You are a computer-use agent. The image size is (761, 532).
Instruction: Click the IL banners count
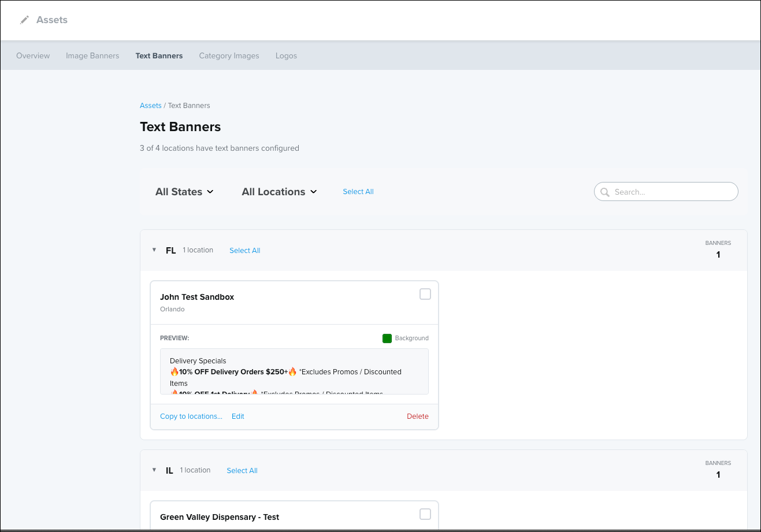click(718, 475)
